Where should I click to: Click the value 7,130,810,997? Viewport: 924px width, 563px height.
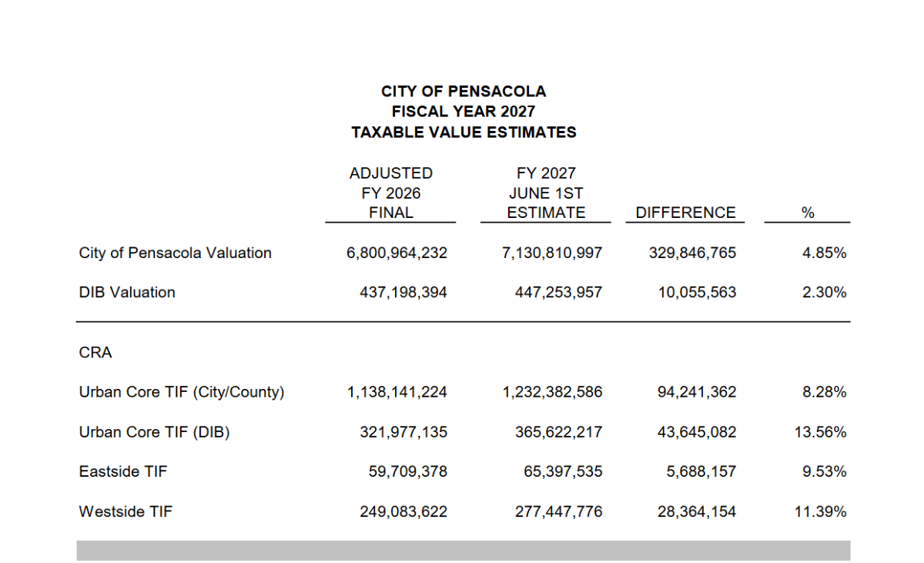click(x=552, y=253)
